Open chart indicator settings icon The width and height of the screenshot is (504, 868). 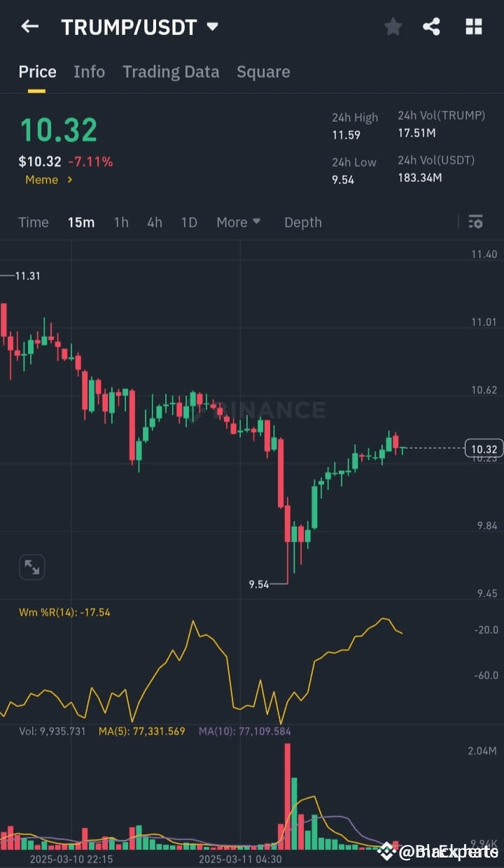tap(475, 222)
